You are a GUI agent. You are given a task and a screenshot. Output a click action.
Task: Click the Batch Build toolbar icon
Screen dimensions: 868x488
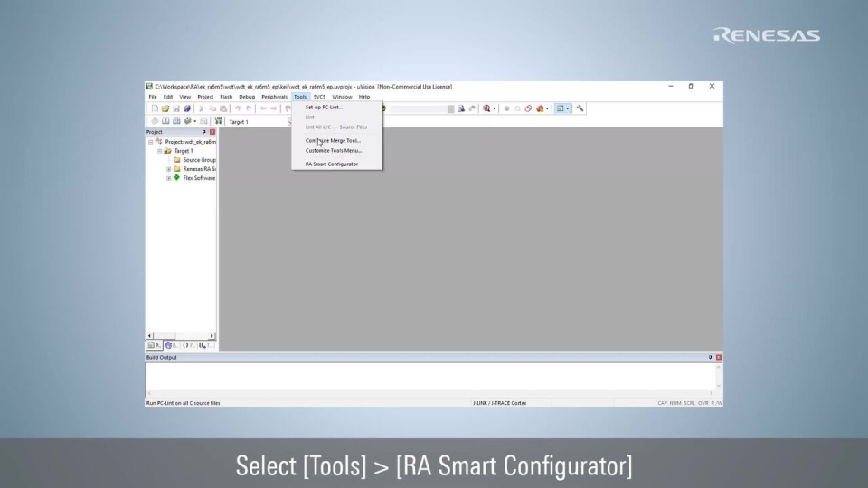[188, 121]
